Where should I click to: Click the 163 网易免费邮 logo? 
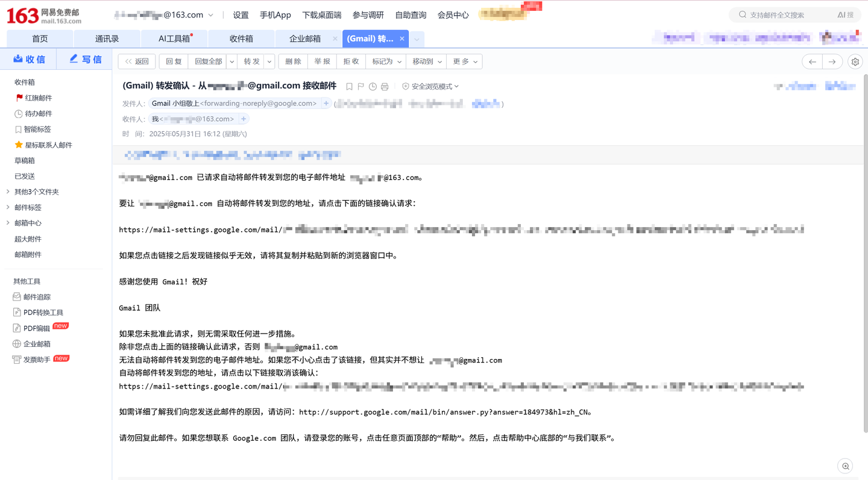click(x=43, y=16)
